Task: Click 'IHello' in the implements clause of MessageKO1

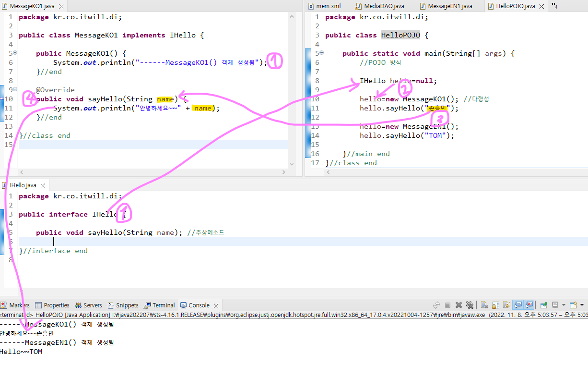Action: (x=183, y=35)
